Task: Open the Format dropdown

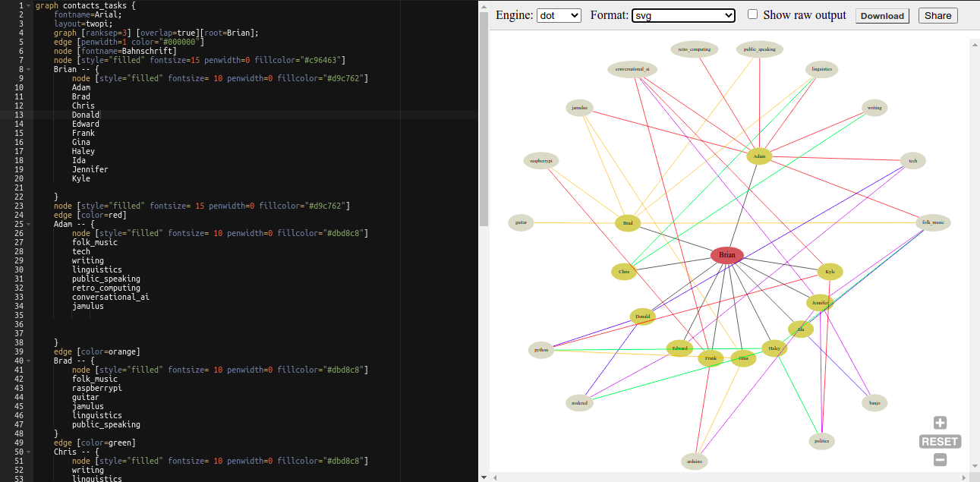Action: (x=682, y=14)
